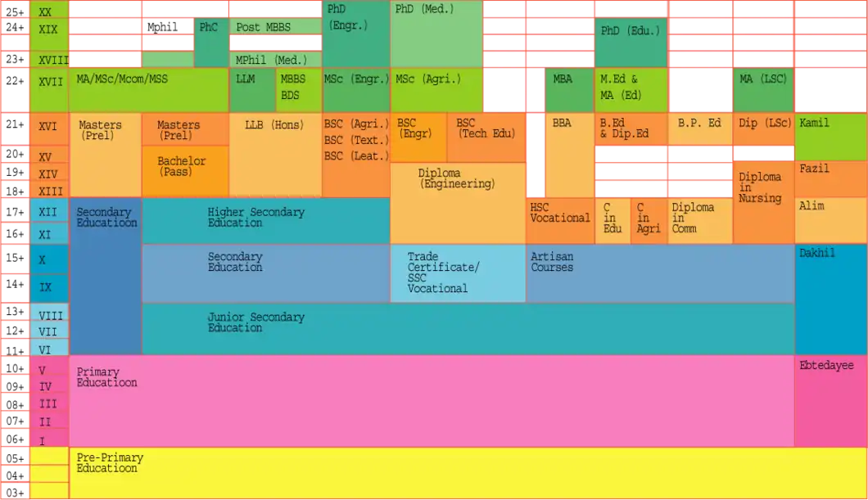
Task: Select the Bachelor (Pass) box
Action: 185,171
